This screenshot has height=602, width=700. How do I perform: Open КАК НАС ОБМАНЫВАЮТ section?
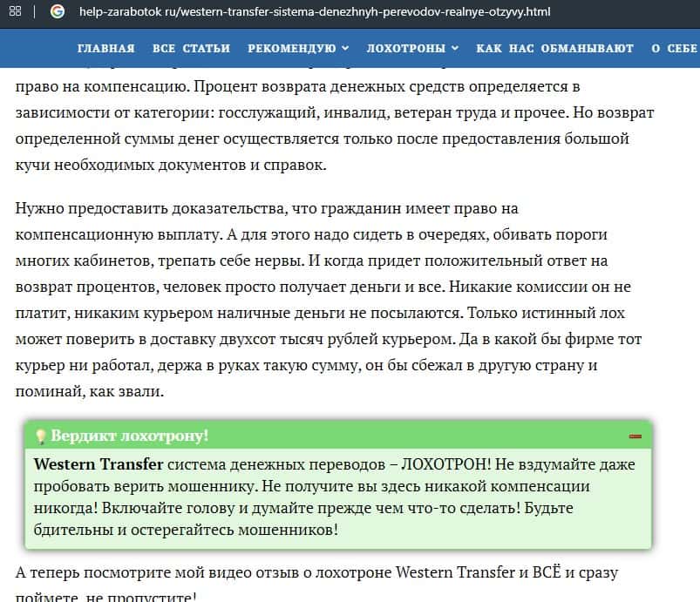click(x=555, y=48)
